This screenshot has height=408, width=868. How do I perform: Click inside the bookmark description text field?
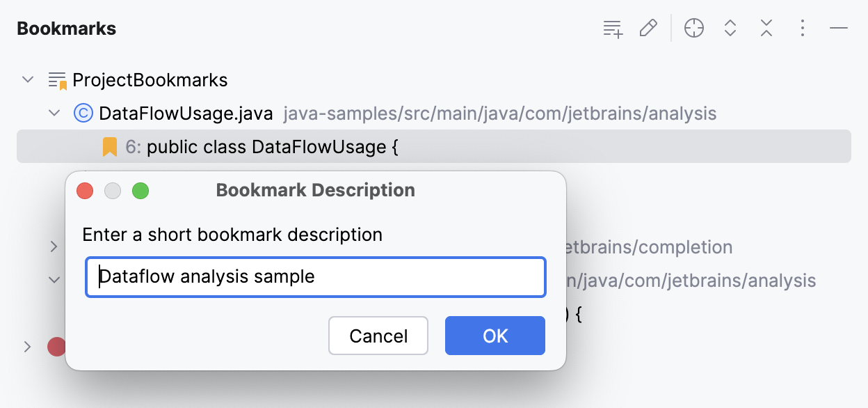coord(315,277)
